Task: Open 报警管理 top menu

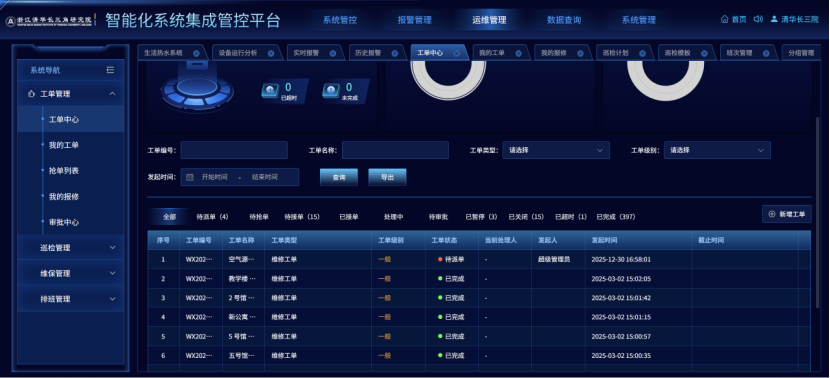Action: point(414,20)
